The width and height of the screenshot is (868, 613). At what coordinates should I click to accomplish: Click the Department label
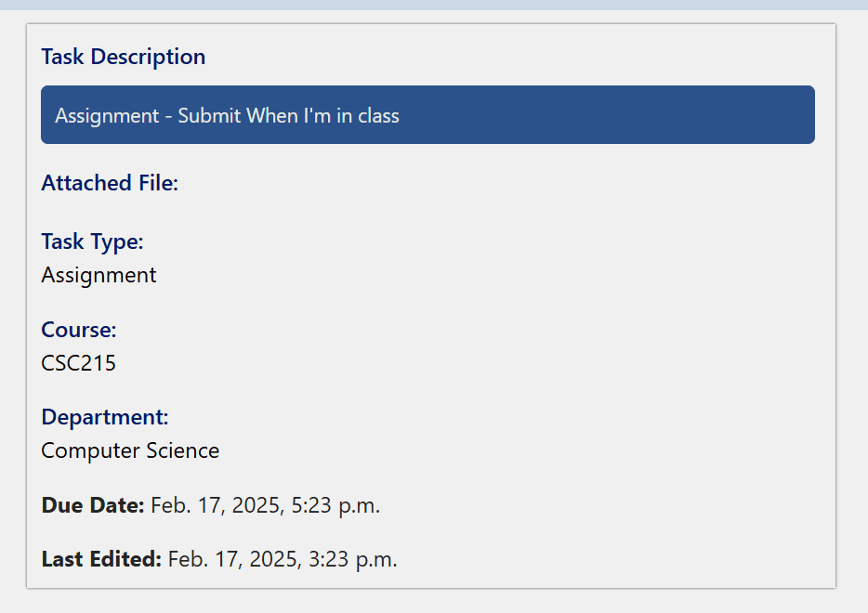(105, 417)
